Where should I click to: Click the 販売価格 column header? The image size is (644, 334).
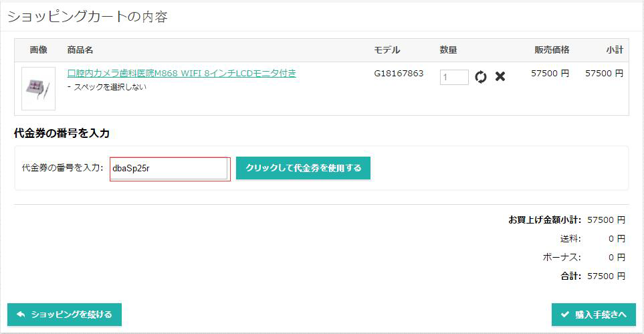[552, 50]
